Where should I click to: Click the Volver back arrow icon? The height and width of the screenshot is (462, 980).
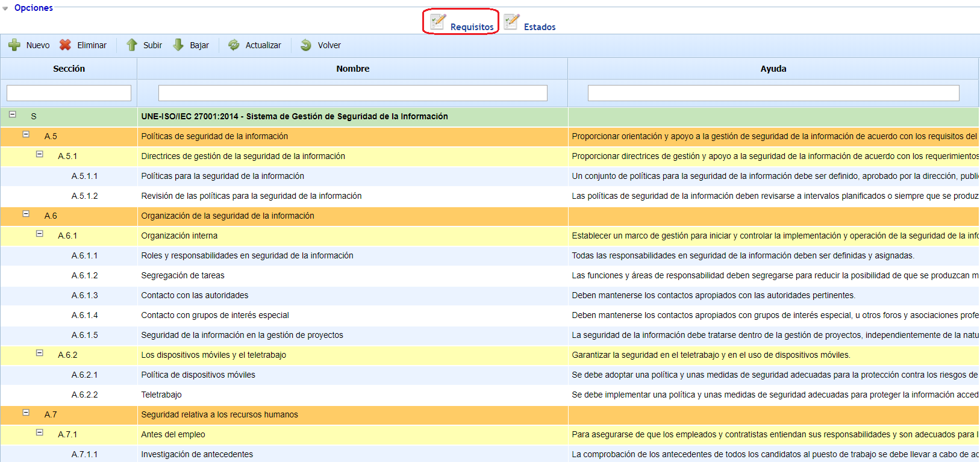pos(306,45)
